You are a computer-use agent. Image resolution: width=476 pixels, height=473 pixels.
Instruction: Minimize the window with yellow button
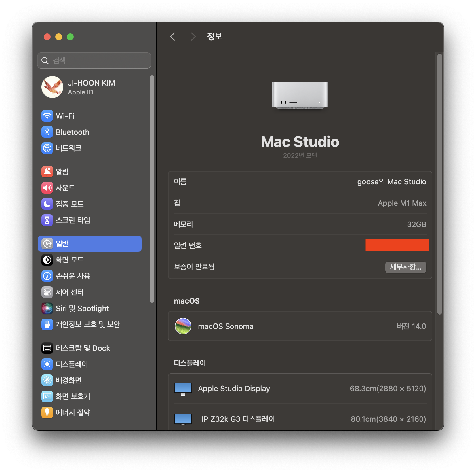tap(59, 37)
